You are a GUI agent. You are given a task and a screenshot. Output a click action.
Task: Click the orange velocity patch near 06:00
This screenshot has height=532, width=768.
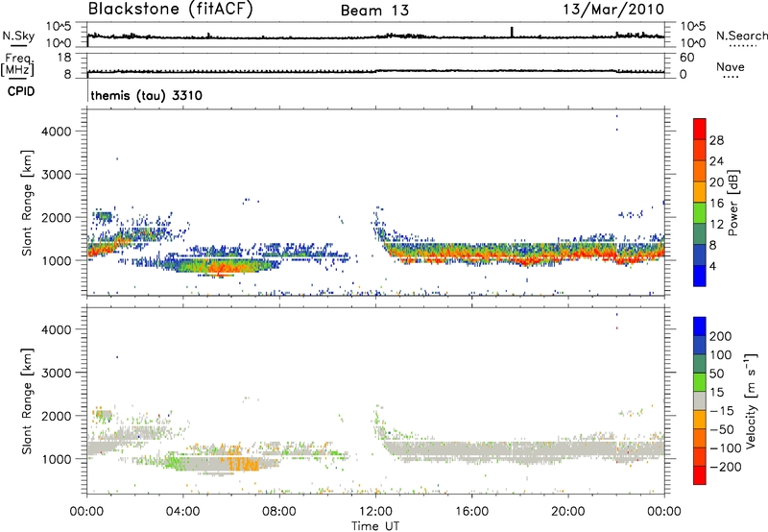243,463
